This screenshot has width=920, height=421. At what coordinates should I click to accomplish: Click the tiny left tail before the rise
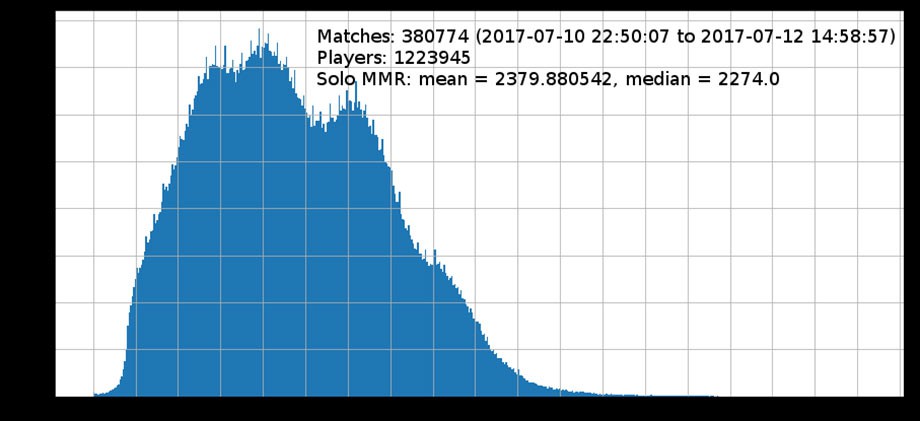tap(106, 393)
